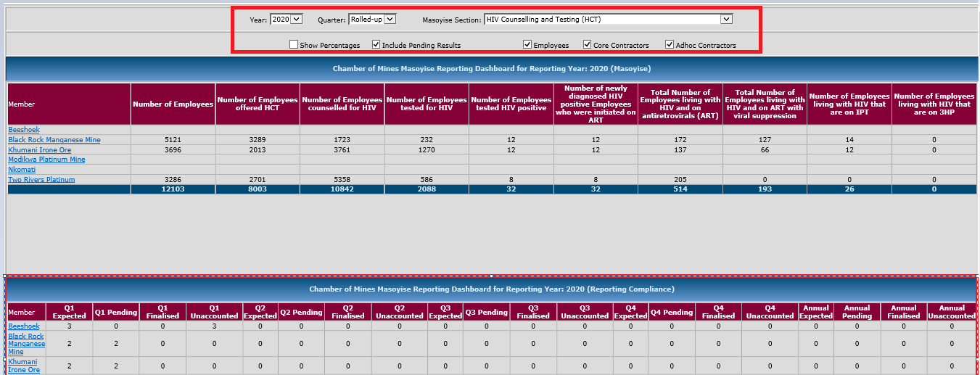Click the 'ART with viral suppression' column header

pos(765,104)
